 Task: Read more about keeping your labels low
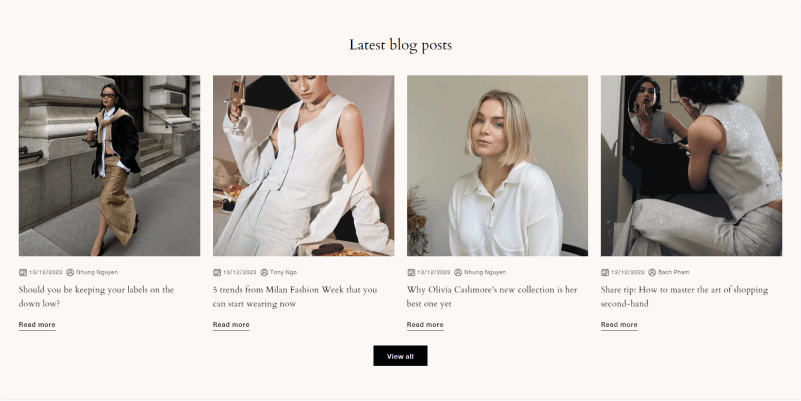click(37, 325)
